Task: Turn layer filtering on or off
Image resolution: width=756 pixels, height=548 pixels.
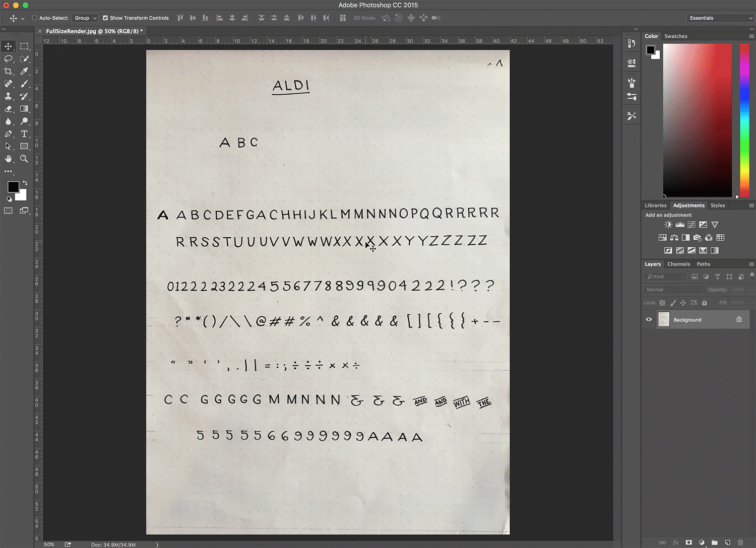Action: pos(752,276)
